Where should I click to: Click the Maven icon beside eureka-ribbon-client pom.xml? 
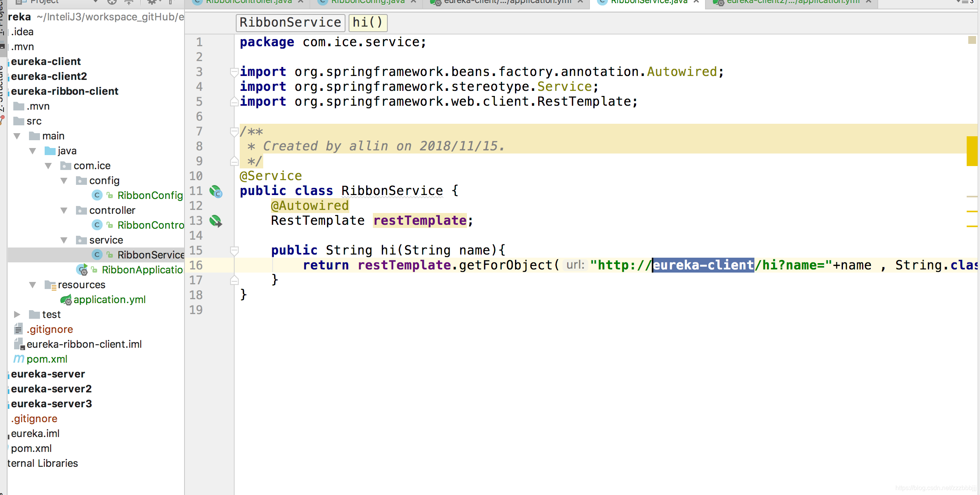[x=19, y=359]
